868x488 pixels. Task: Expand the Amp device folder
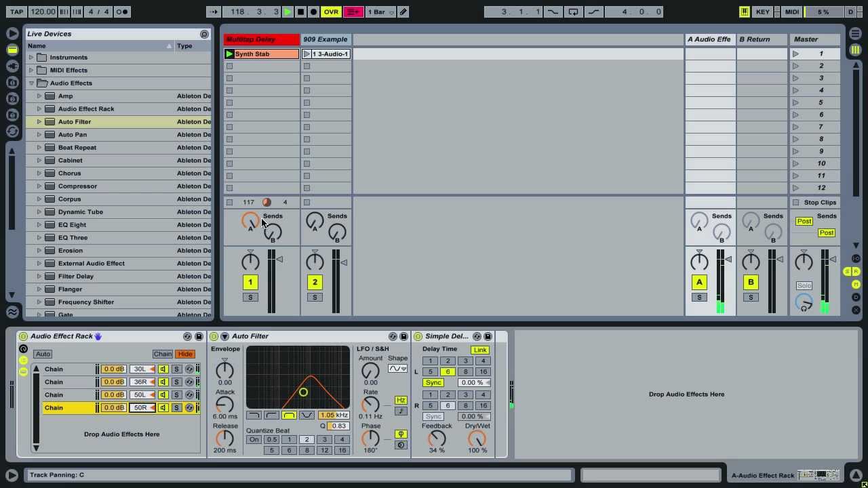(x=39, y=96)
